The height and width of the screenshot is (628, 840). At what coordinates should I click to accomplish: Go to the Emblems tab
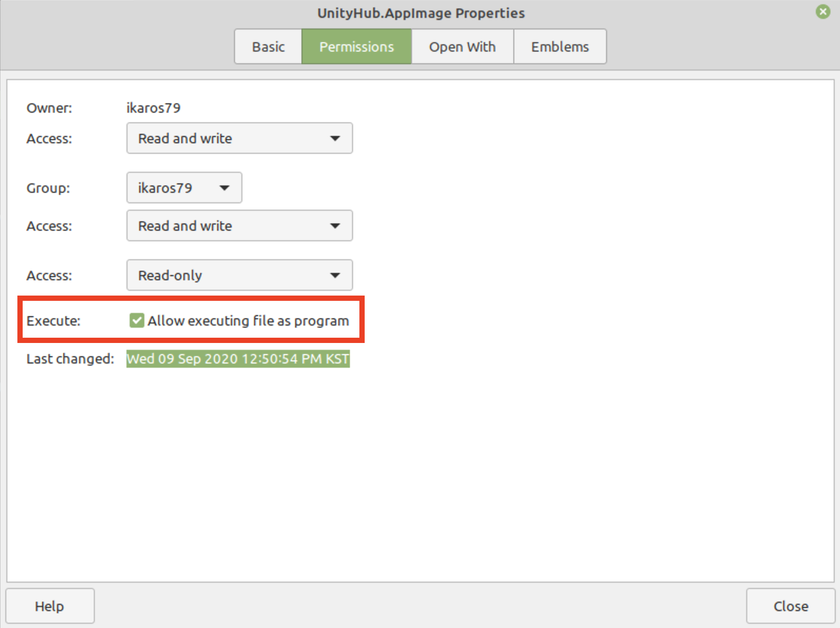click(560, 47)
